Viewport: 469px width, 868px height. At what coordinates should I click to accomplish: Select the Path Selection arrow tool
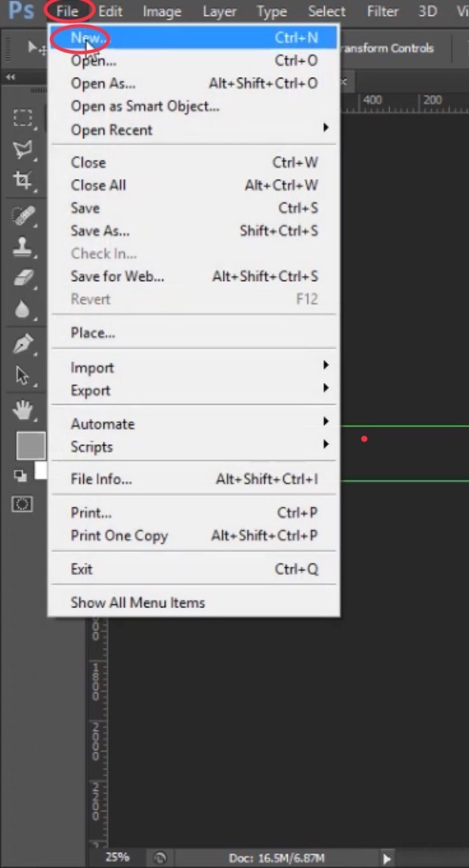coord(23,375)
